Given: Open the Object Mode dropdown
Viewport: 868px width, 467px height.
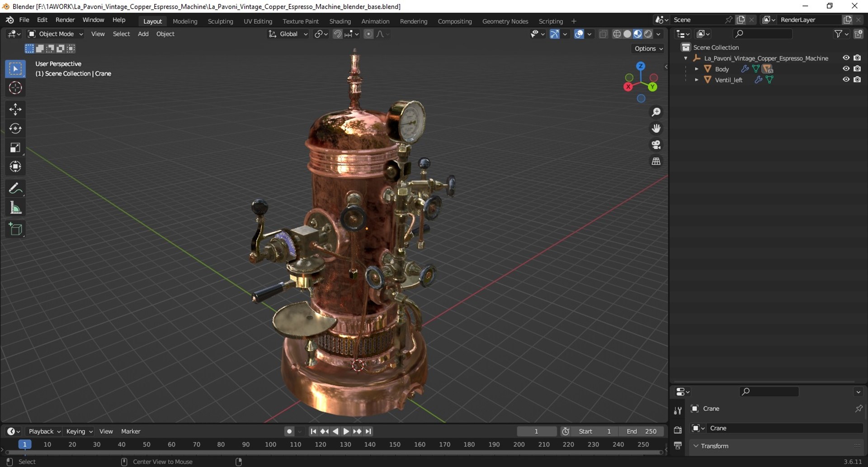Looking at the screenshot, I should (56, 34).
